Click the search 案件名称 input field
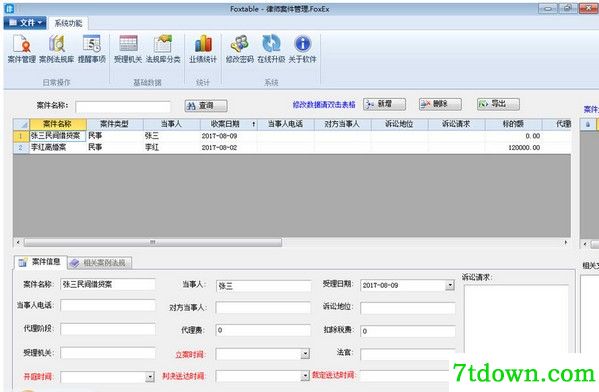This screenshot has width=599, height=392. 123,107
